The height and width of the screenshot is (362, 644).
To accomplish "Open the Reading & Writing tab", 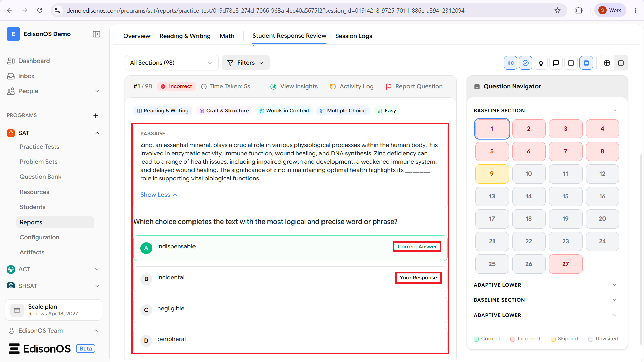I will (185, 36).
